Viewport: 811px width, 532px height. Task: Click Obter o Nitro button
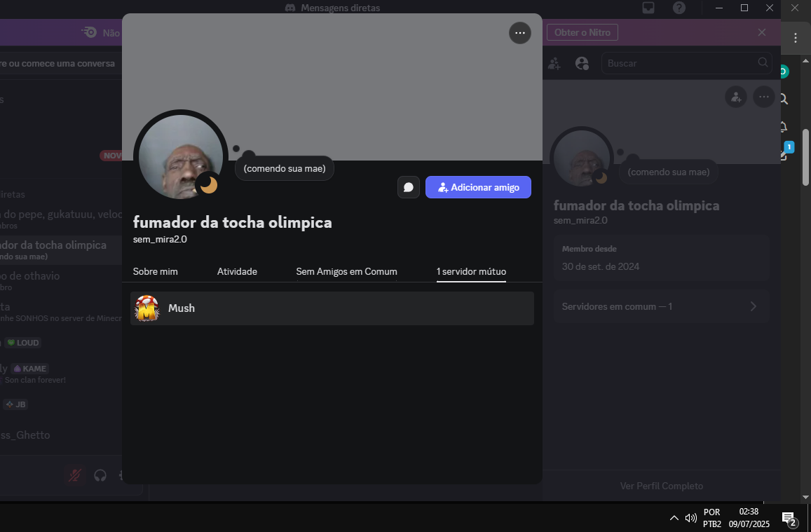[582, 32]
